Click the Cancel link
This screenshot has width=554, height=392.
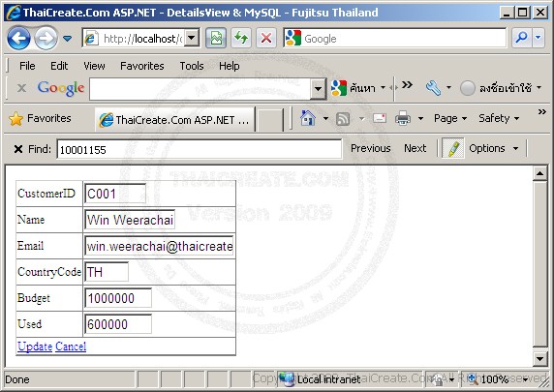pos(71,347)
